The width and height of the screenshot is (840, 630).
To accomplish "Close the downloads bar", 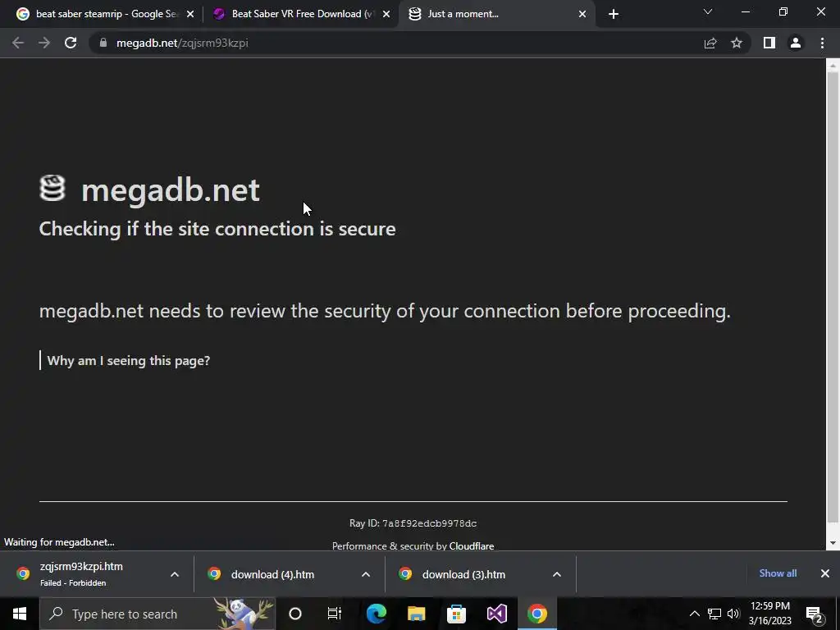I will coord(825,573).
